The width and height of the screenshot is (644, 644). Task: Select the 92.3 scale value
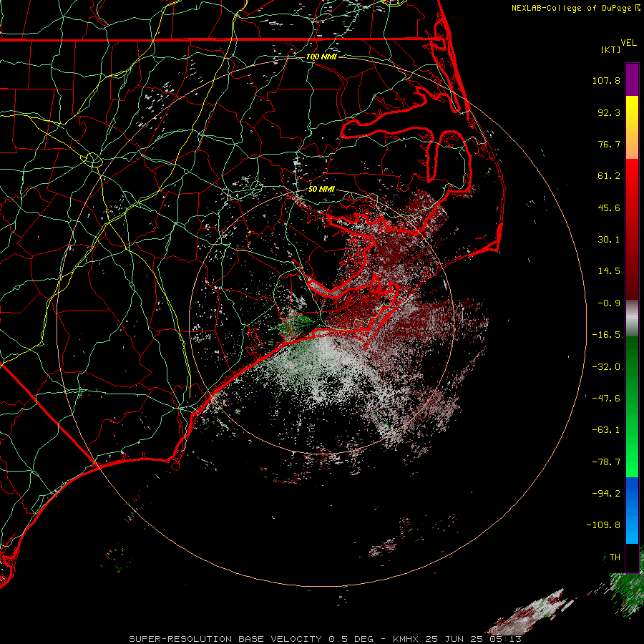(x=609, y=112)
